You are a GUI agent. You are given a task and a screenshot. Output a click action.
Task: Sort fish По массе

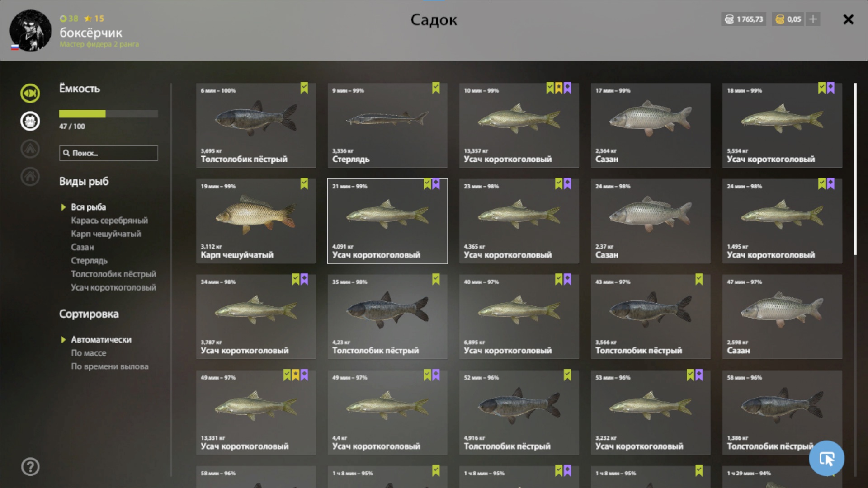[89, 353]
